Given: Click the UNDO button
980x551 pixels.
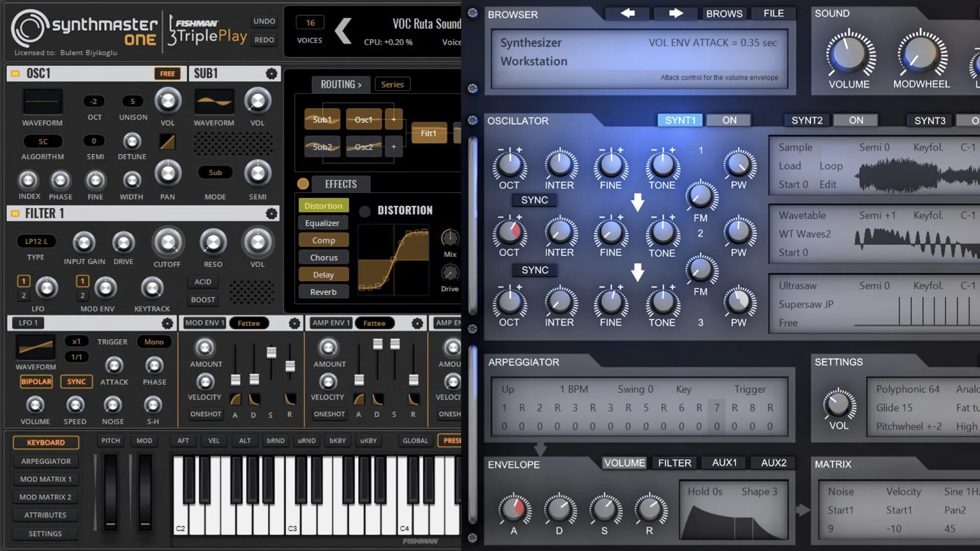Looking at the screenshot, I should click(x=264, y=21).
